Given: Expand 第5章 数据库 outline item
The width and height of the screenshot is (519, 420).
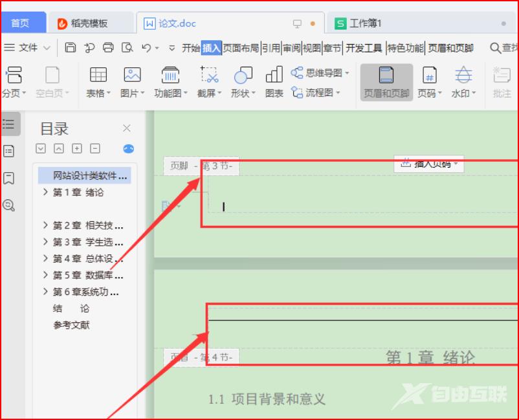Looking at the screenshot, I should point(45,274).
